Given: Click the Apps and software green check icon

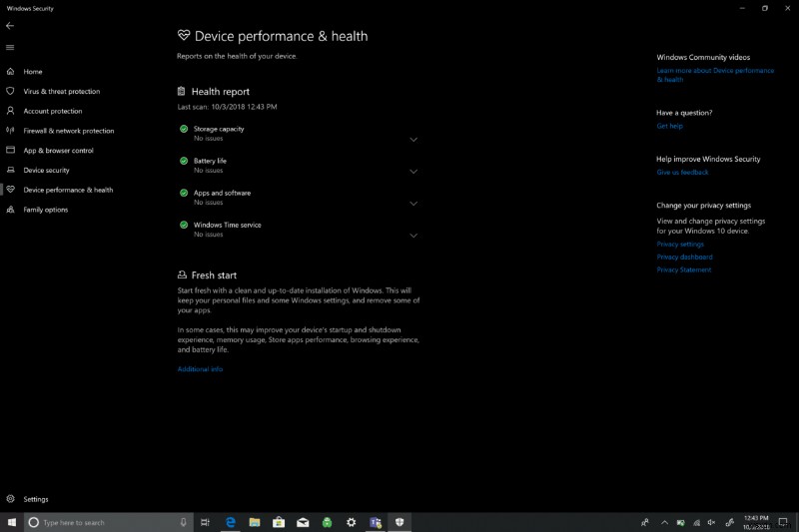Looking at the screenshot, I should tap(184, 193).
